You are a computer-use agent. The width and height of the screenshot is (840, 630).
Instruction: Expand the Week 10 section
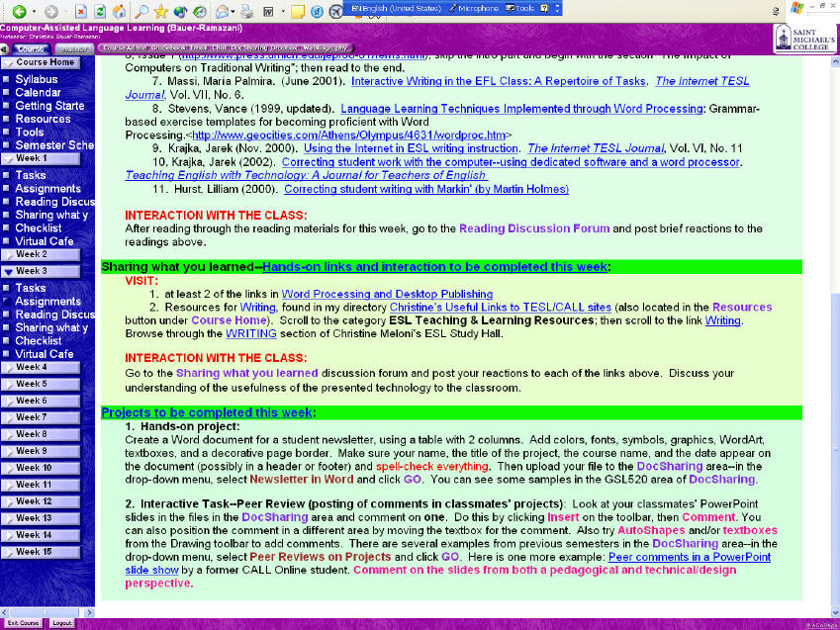click(34, 468)
